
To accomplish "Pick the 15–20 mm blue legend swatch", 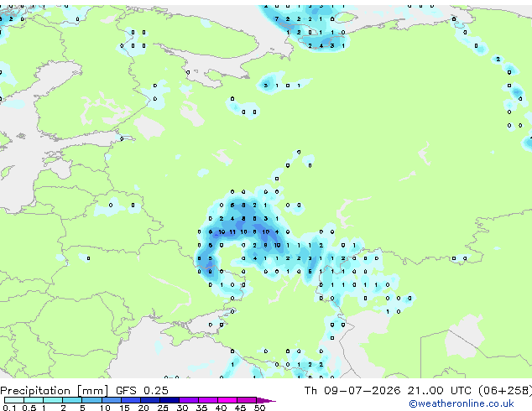I will tap(131, 400).
